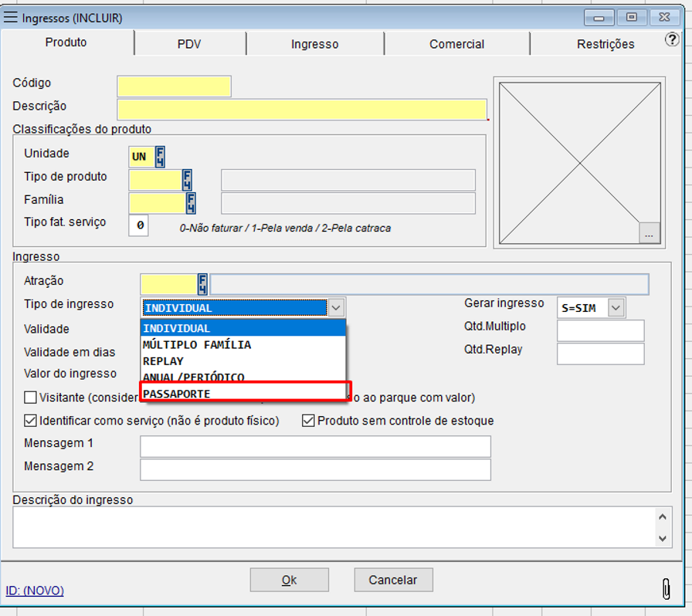This screenshot has height=616, width=692.
Task: Click the F4 lookup icon beside Família
Action: (x=191, y=203)
